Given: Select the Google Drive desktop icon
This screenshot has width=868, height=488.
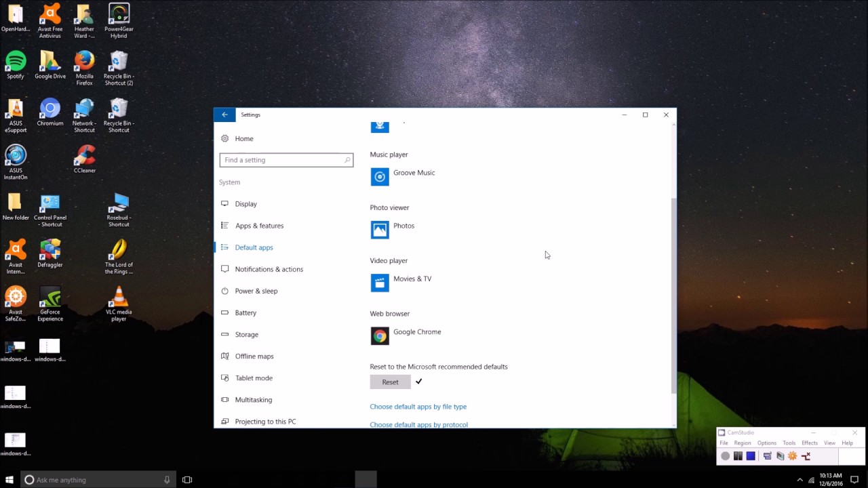Looking at the screenshot, I should (x=50, y=65).
